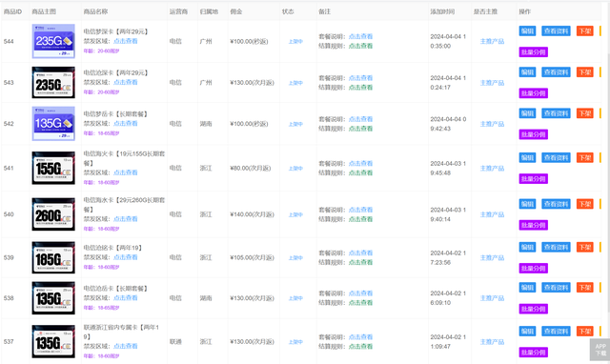Viewport: 610px width, 364px height.
Task: Click 批量分佣 button for product 541
Action: click(x=534, y=179)
